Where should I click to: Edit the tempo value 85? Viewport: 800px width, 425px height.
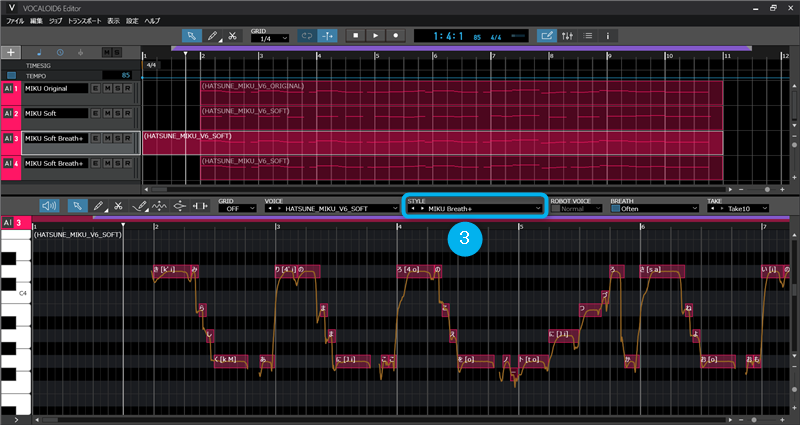pyautogui.click(x=117, y=76)
